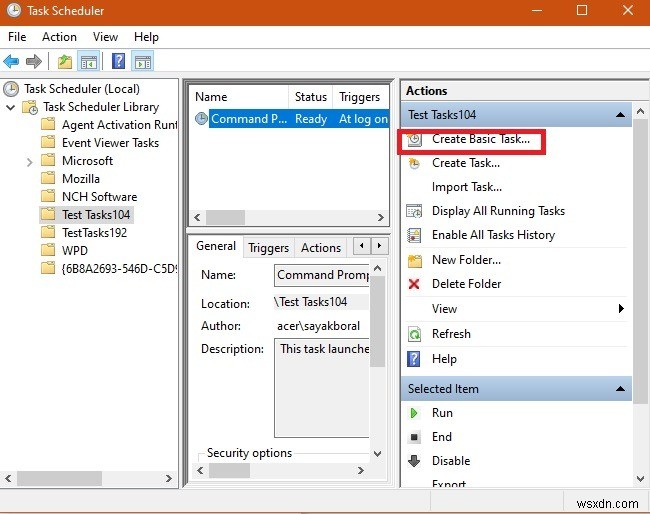Toggle the Show/Hide Action Pane toolbar icon
650x514 pixels.
143,62
